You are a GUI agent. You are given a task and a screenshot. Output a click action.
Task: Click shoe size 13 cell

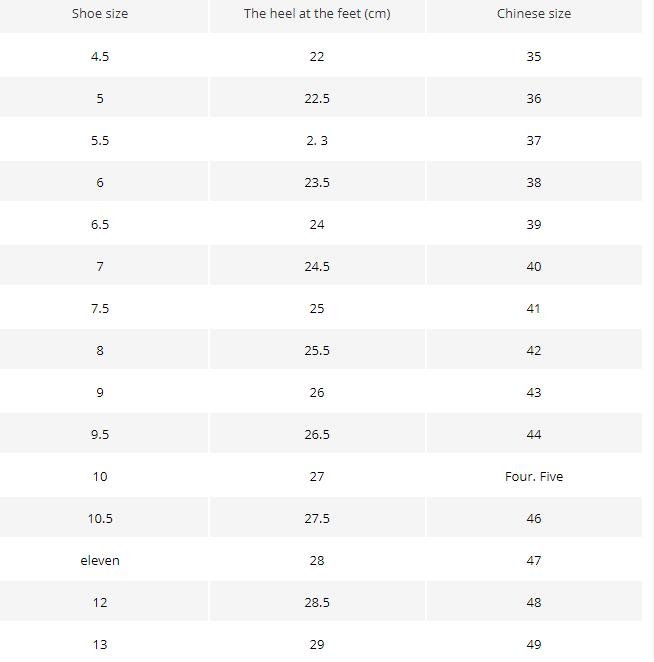pos(100,645)
